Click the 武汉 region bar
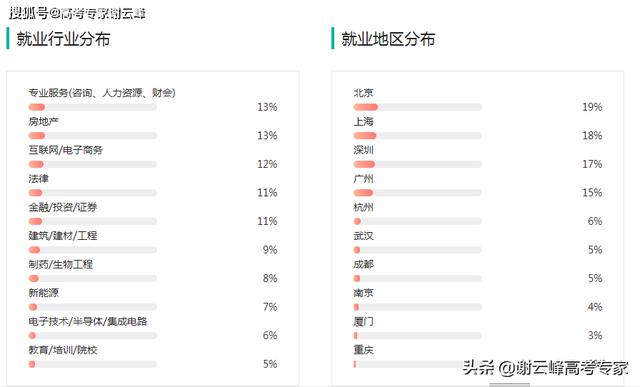This screenshot has width=640, height=387. click(x=418, y=250)
